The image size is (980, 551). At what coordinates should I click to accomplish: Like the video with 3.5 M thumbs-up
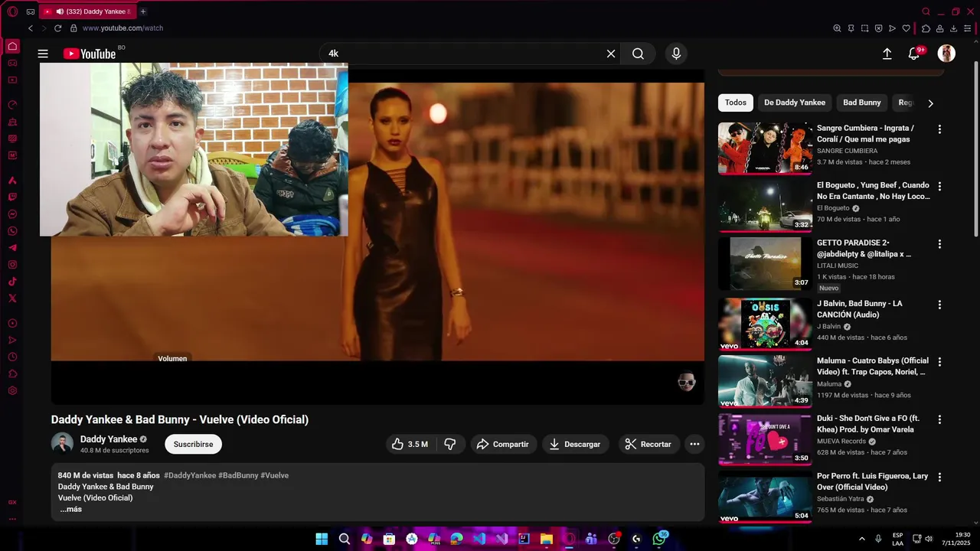[410, 444]
